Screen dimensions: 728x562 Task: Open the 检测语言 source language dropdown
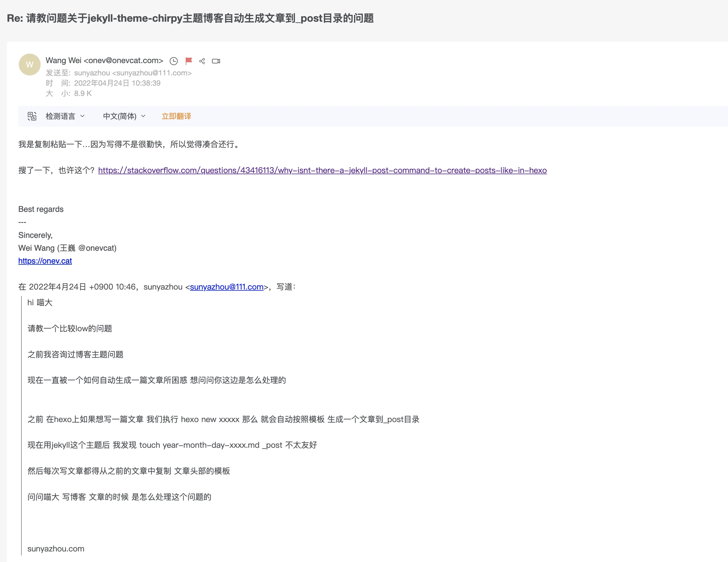point(65,116)
